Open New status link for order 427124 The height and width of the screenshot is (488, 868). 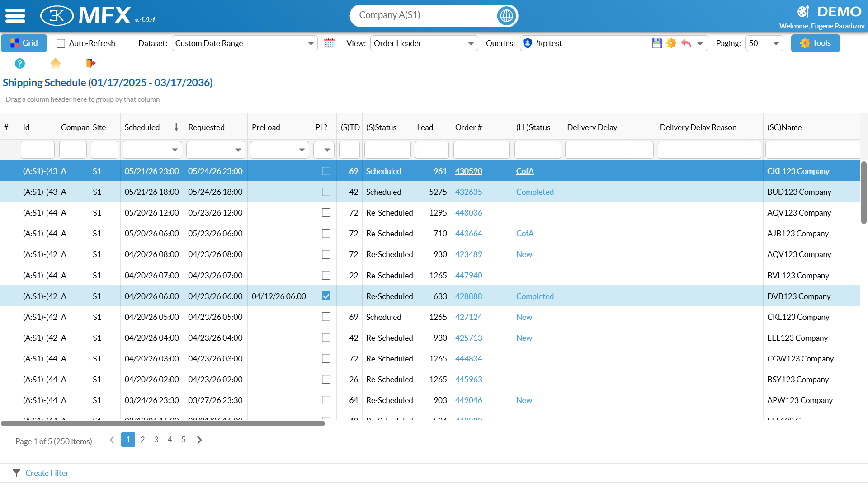[x=524, y=317]
